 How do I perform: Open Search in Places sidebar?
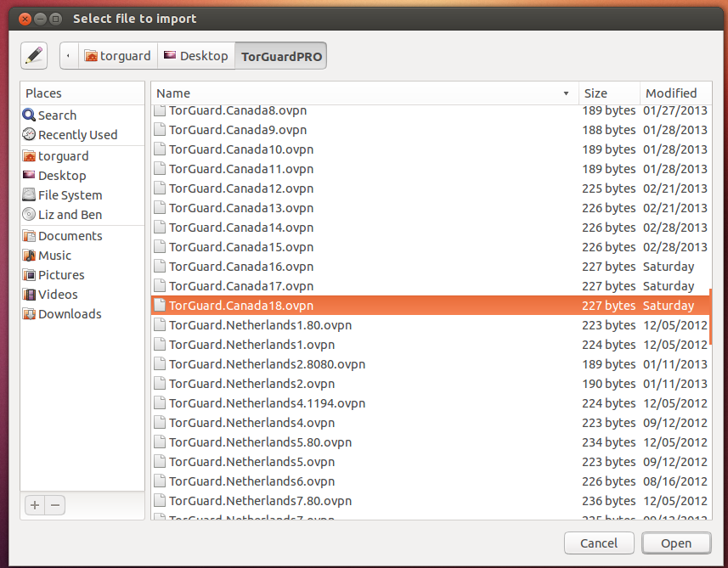click(82, 115)
